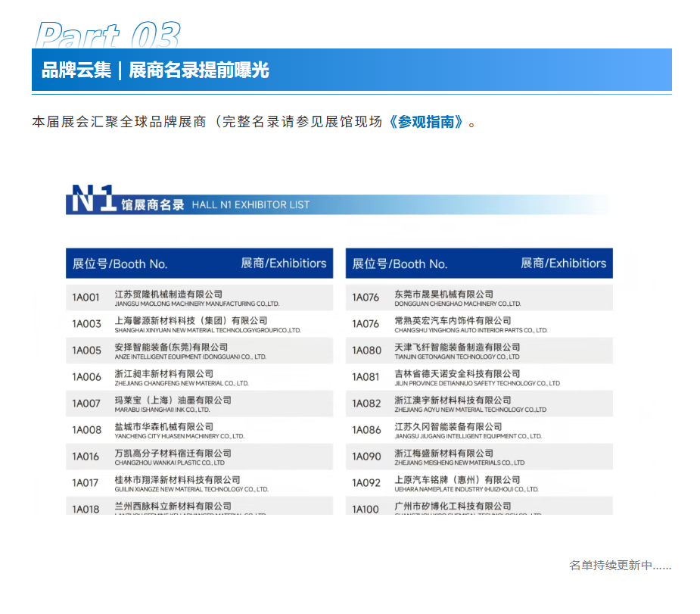Screen dimensions: 700x614
Task: Click the 1A008 盐城市华森机械 row
Action: (199, 430)
